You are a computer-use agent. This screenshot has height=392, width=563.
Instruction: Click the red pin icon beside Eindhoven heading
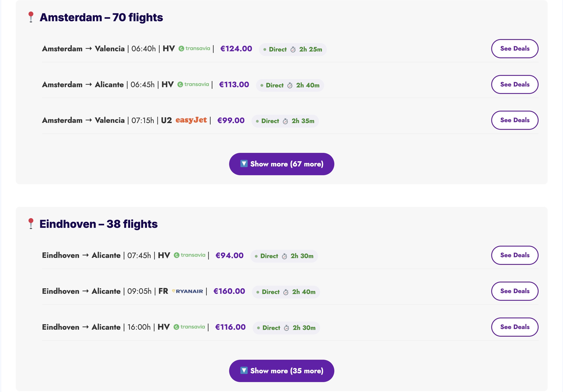click(31, 224)
